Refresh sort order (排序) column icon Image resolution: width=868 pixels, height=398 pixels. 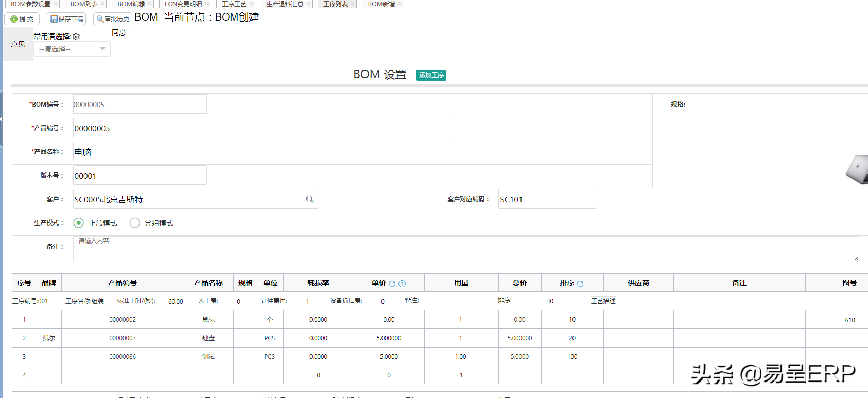click(x=580, y=284)
